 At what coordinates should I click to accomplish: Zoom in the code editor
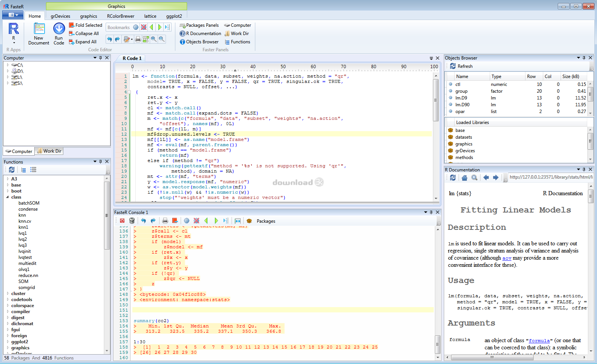click(x=154, y=39)
